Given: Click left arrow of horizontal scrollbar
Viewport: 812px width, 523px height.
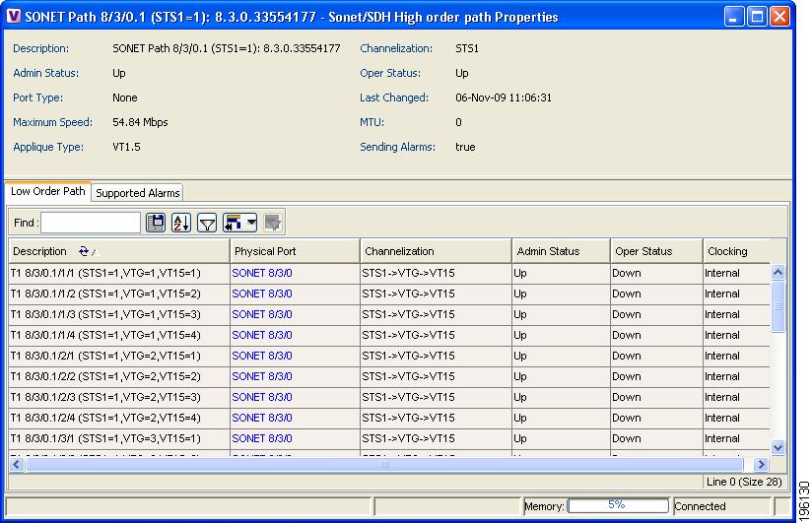Looking at the screenshot, I should [x=17, y=465].
